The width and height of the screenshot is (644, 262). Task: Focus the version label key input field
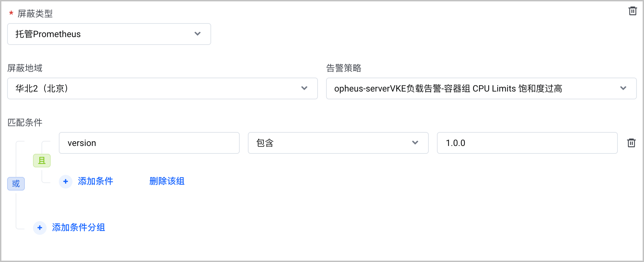coord(149,143)
